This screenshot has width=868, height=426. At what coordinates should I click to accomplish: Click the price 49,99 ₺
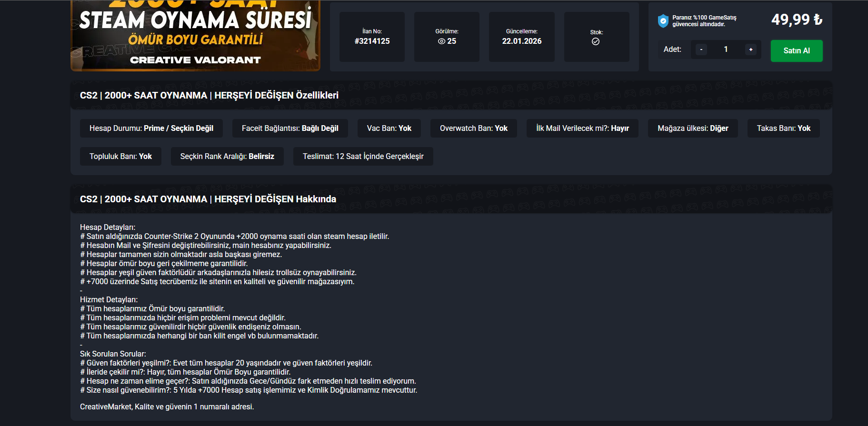tap(797, 20)
